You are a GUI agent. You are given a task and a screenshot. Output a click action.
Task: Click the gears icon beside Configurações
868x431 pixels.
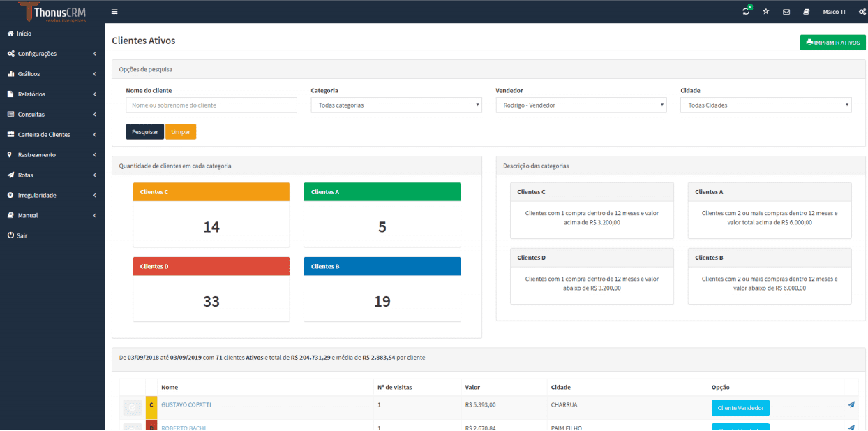[10, 54]
